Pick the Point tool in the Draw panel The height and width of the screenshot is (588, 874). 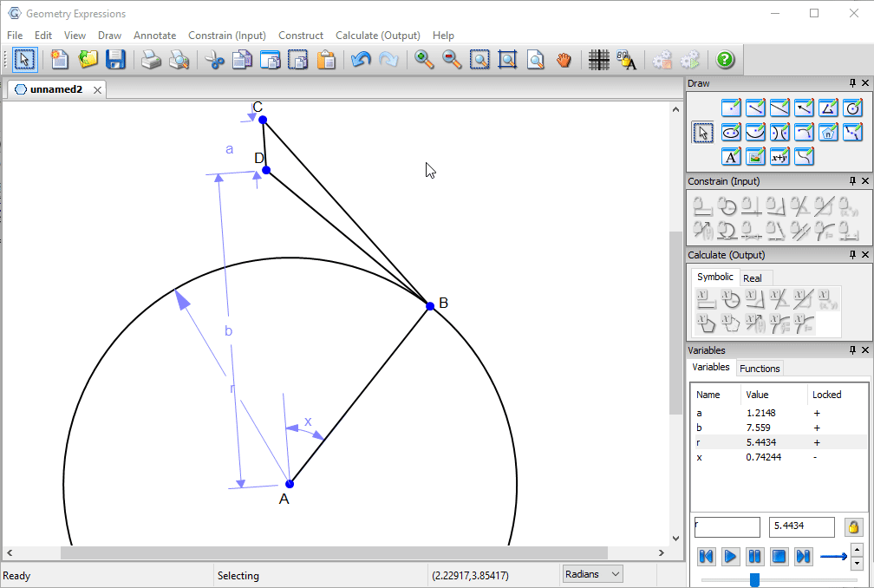click(x=731, y=108)
